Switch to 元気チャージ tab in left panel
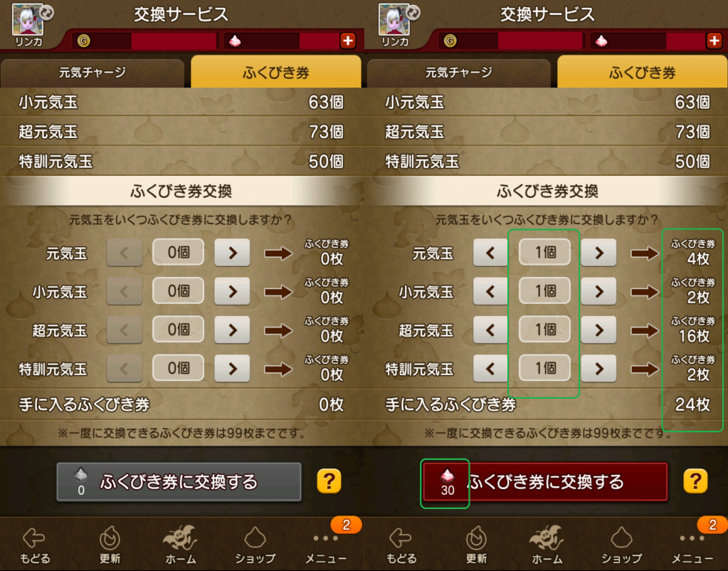 [93, 73]
